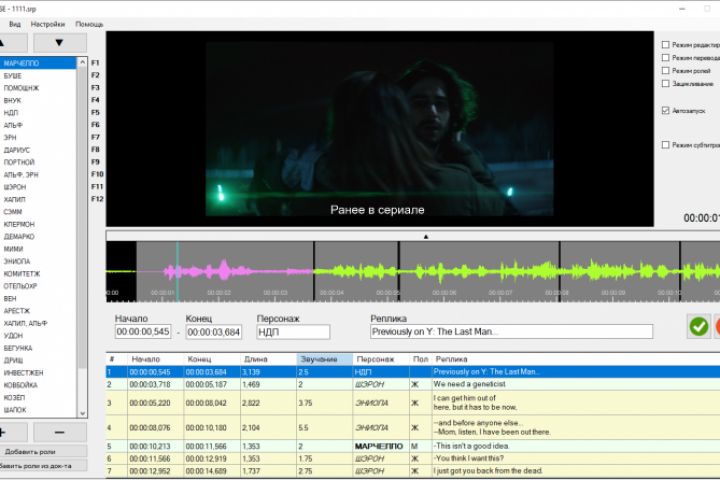Image resolution: width=720 pixels, height=480 pixels.
Task: Click the red cancel button beside the checkmark
Action: click(x=716, y=326)
